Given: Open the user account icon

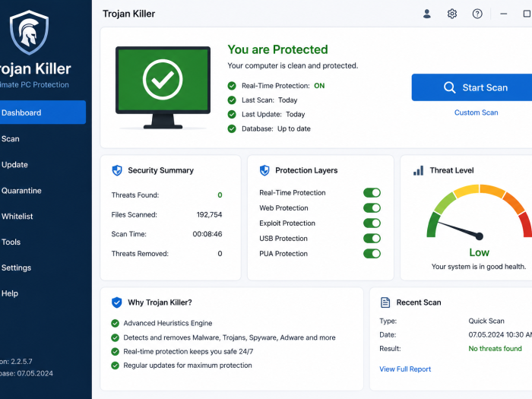Looking at the screenshot, I should tap(427, 14).
